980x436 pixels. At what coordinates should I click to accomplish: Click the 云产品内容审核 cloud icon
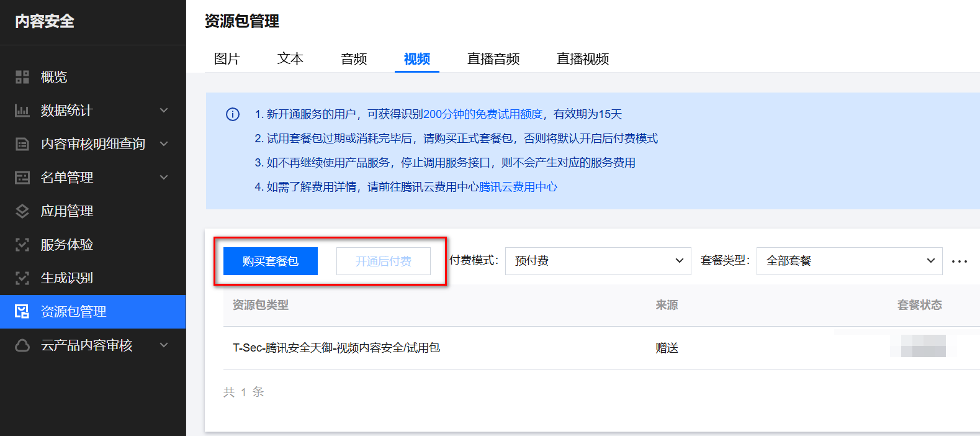coord(22,345)
